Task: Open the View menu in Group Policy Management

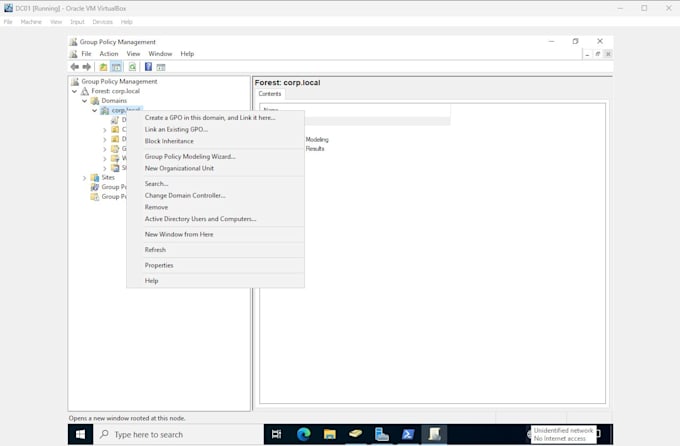Action: 133,54
